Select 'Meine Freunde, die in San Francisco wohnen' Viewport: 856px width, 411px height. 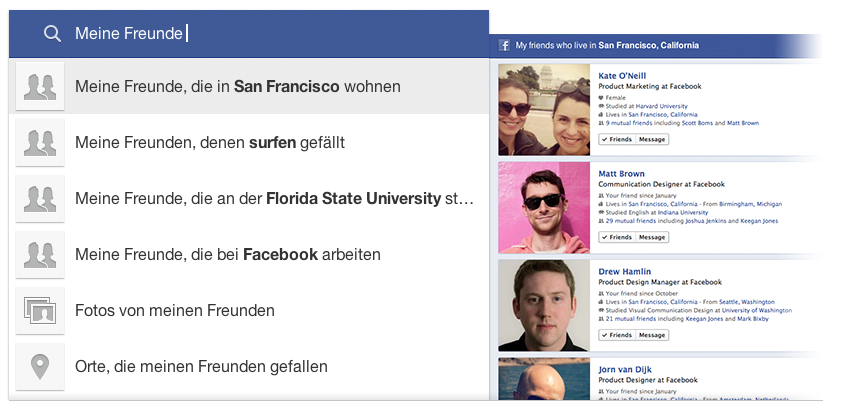coord(238,87)
